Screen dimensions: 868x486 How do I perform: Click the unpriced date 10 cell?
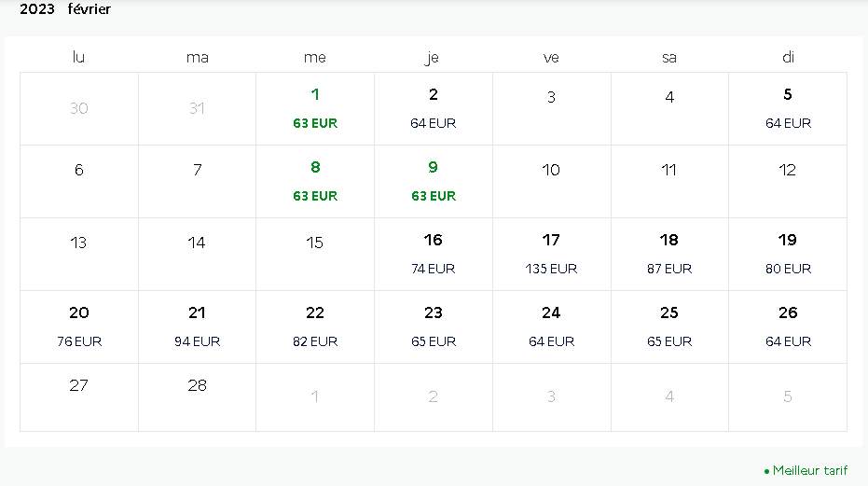pos(551,182)
